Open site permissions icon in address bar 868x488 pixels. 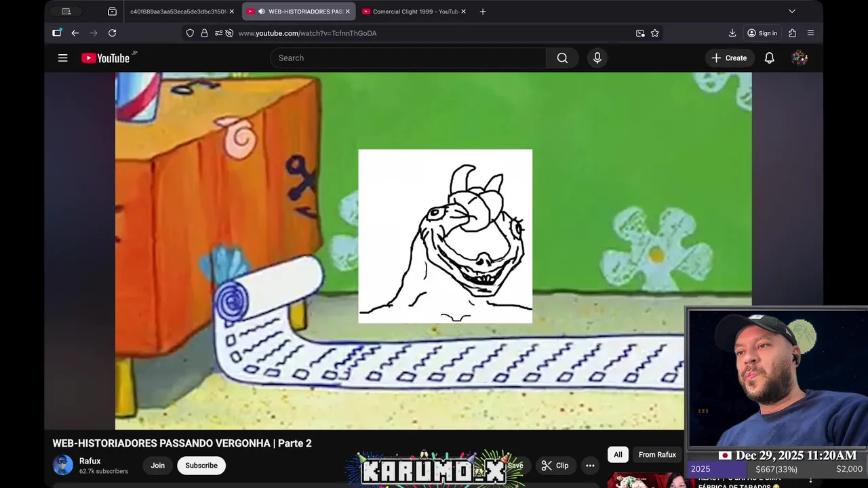click(x=218, y=33)
